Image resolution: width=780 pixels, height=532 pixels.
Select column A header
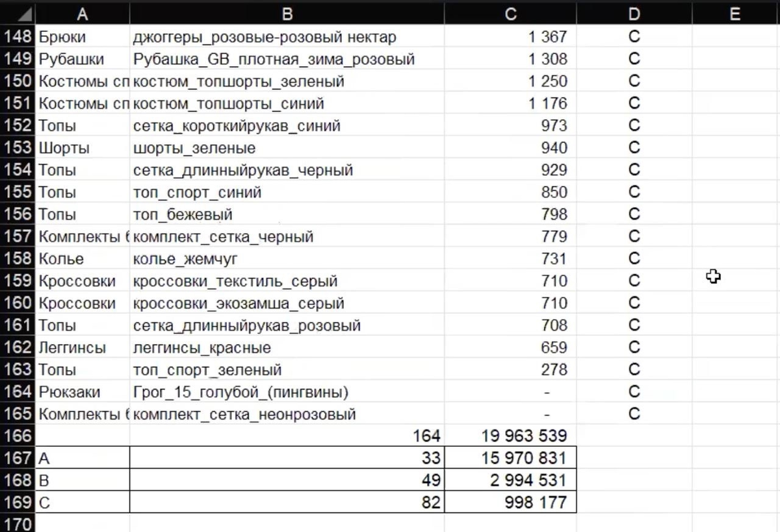(83, 14)
